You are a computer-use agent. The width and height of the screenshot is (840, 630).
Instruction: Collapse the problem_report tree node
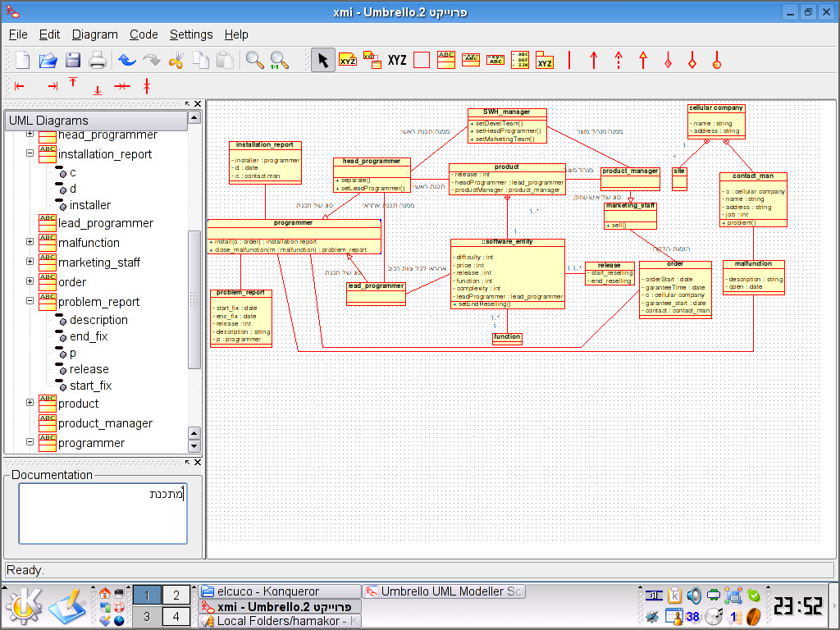pos(30,301)
